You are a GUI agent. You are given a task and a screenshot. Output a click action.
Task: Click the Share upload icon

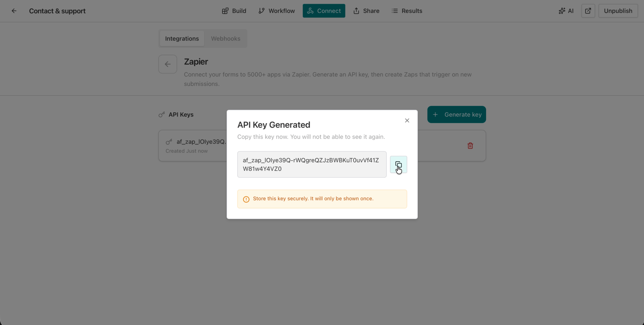click(x=356, y=11)
